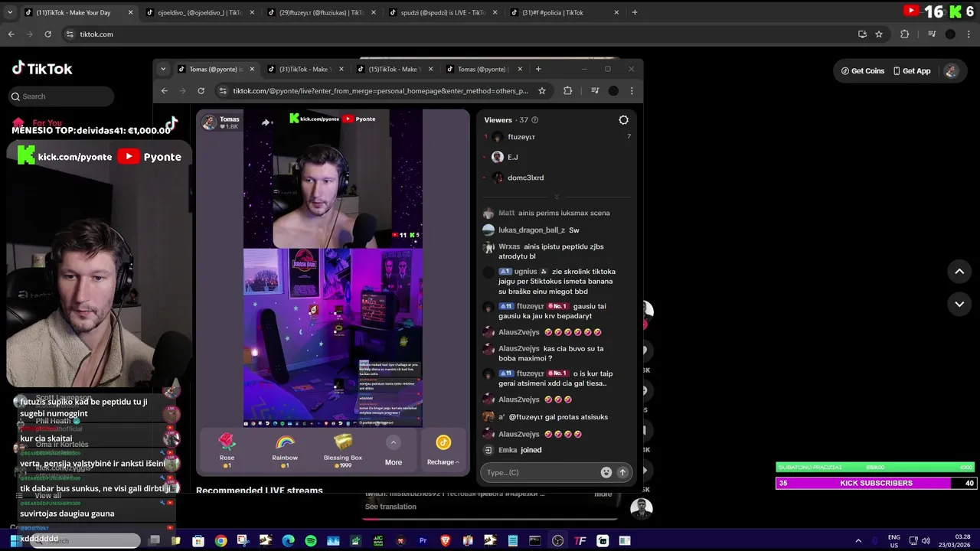Reload page in back browser window
The width and height of the screenshot is (980, 551).
click(x=47, y=34)
